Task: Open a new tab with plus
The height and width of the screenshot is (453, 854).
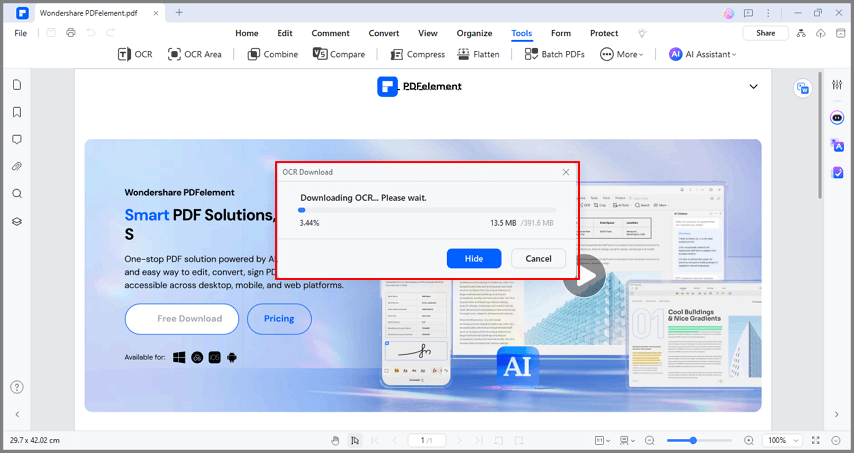Action: (x=179, y=13)
